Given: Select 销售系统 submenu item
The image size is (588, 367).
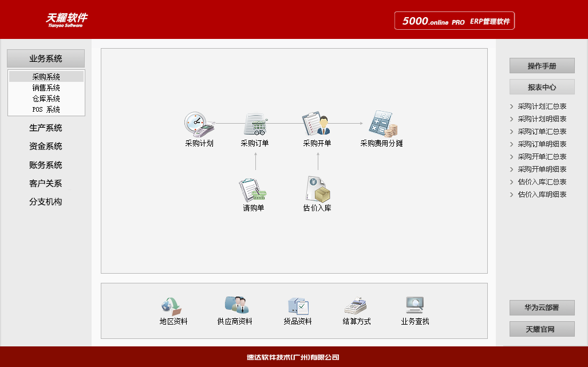Looking at the screenshot, I should 46,88.
